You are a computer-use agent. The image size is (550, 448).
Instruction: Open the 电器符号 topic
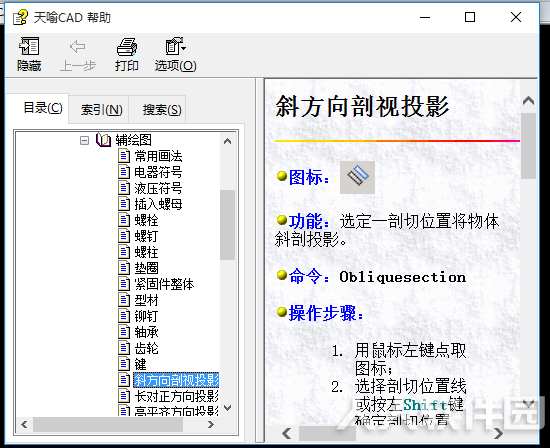tap(158, 172)
